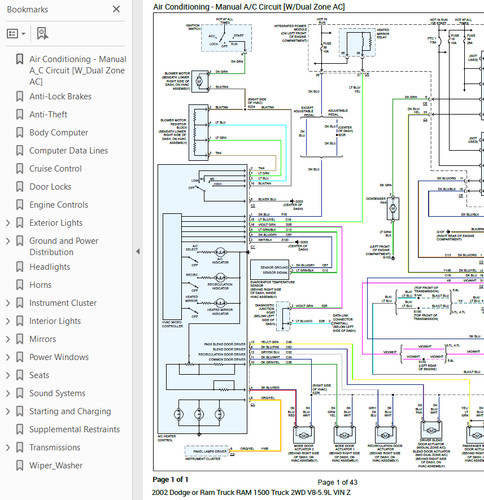Click the bookmark icon beside Engine Controls
The height and width of the screenshot is (500, 484).
[x=20, y=205]
